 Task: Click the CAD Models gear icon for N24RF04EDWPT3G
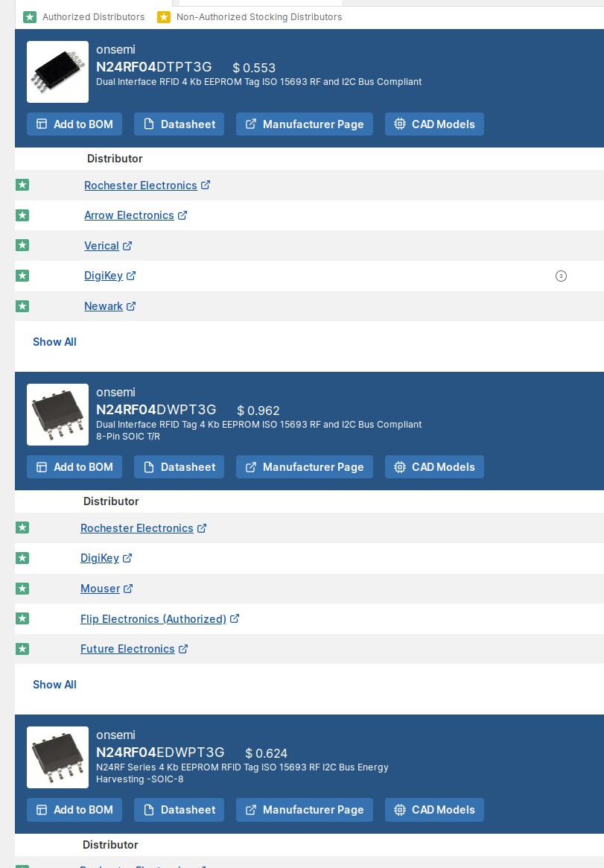(400, 810)
